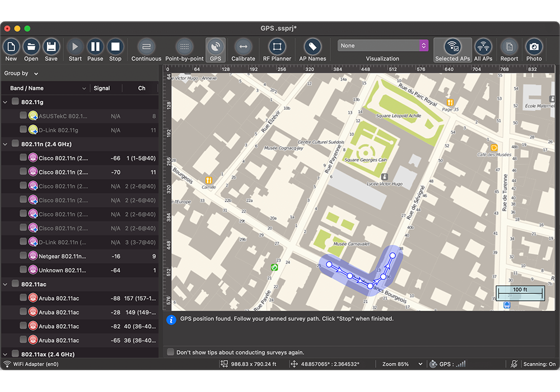Toggle AP Names display
Viewport: 560px width, 392px height.
point(312,50)
